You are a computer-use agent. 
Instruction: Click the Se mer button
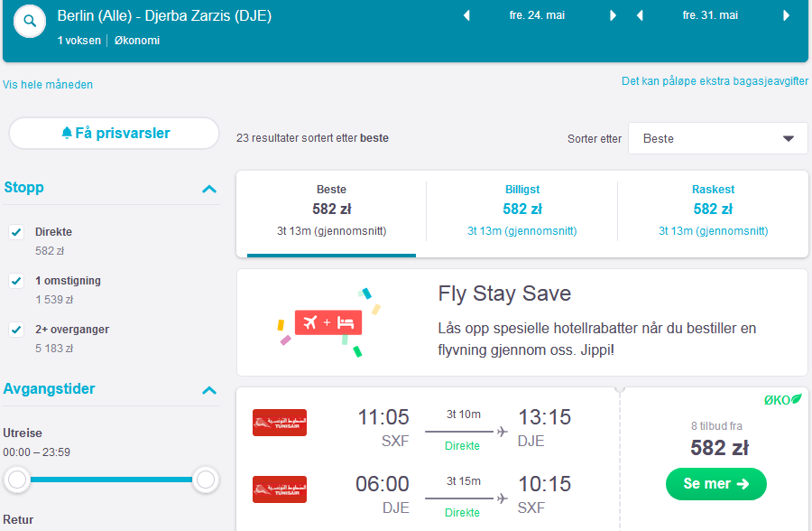716,484
